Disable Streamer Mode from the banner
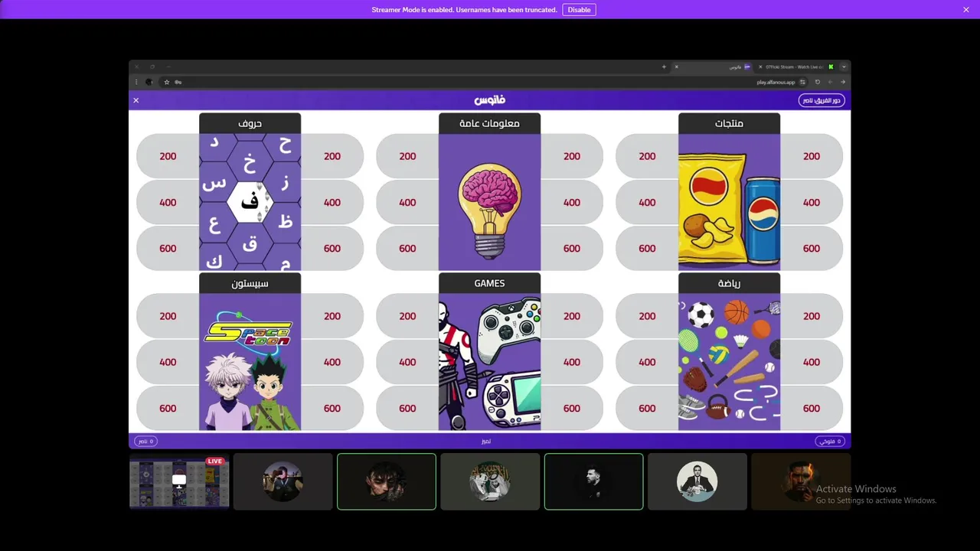 click(579, 10)
